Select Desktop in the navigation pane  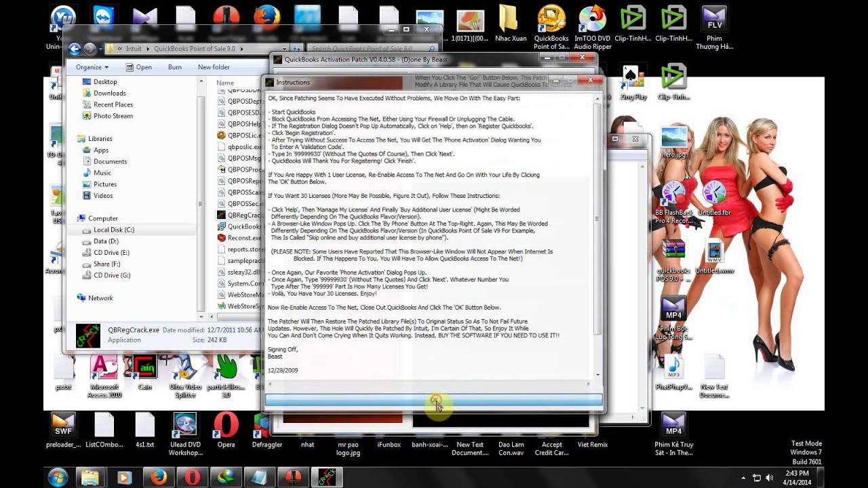coord(105,81)
